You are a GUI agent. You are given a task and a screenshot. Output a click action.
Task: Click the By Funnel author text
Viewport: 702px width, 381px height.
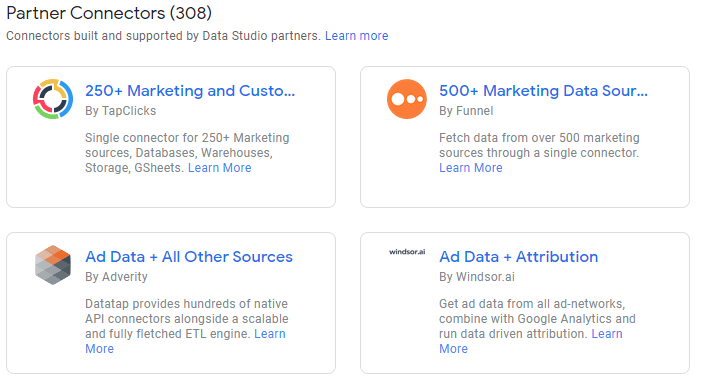click(x=466, y=111)
